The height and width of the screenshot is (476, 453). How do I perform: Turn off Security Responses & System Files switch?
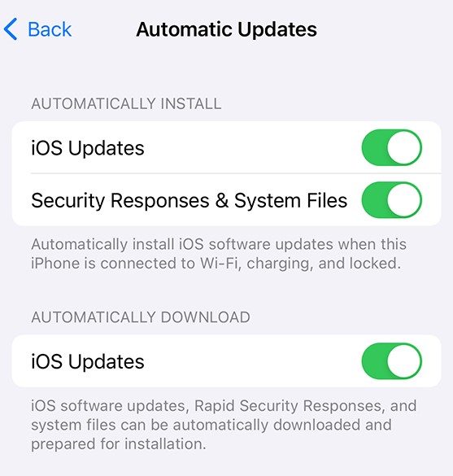[392, 199]
